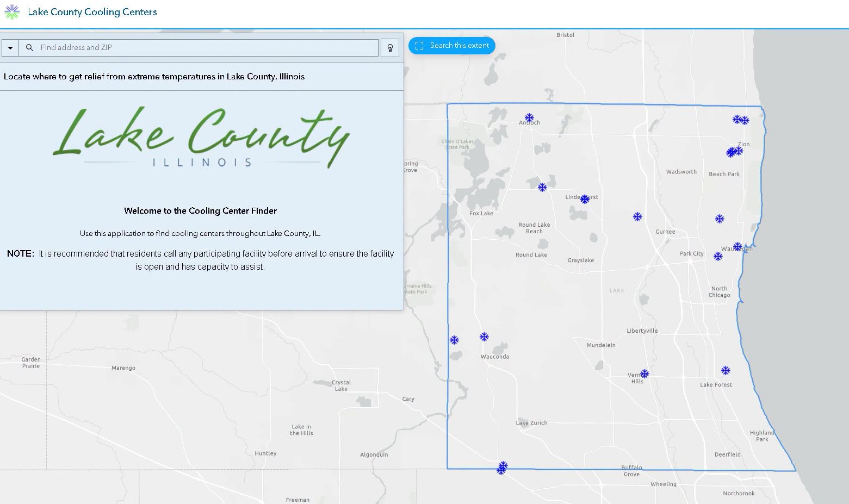Click the Chain O'Lakes State Park label

[x=457, y=145]
